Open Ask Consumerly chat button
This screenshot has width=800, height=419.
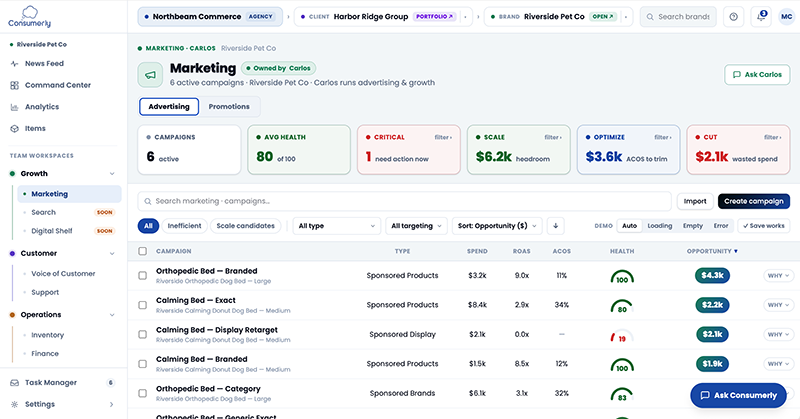[738, 395]
